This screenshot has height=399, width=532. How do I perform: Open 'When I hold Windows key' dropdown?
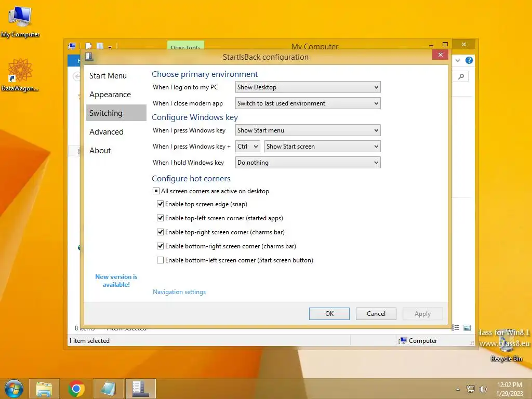coord(308,163)
